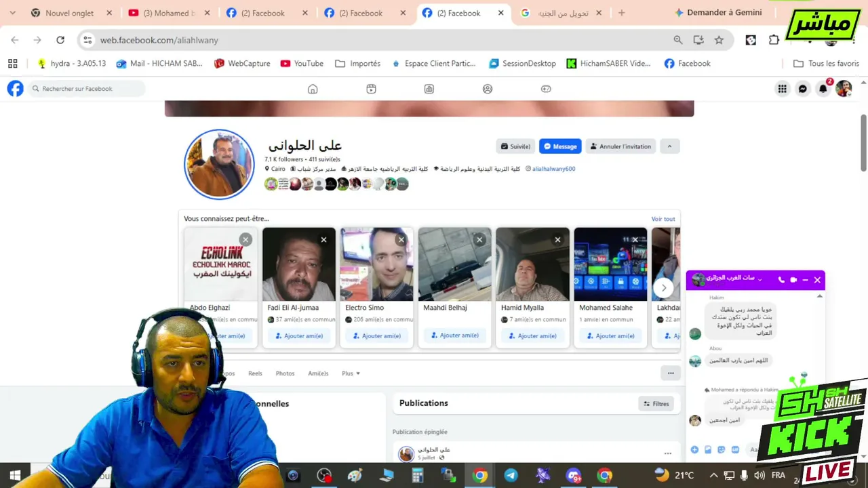The image size is (868, 488).
Task: Click the Annuler l'invitation button
Action: click(620, 146)
